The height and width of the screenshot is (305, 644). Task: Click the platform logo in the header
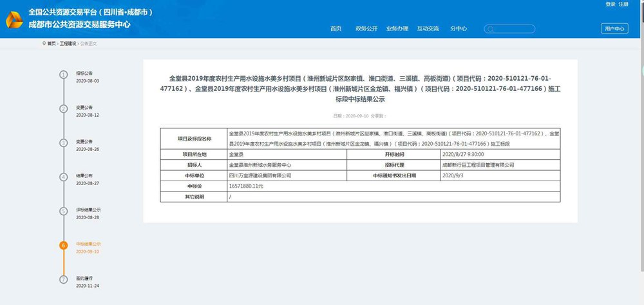point(14,19)
